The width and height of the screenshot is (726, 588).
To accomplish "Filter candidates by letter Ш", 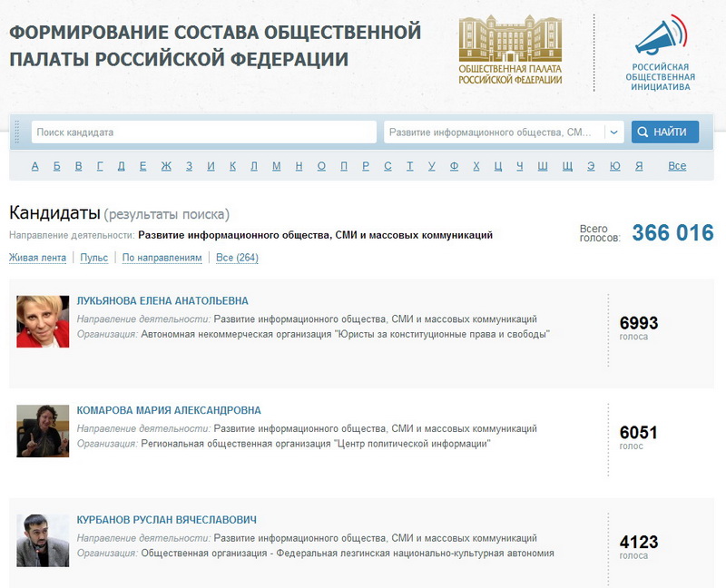I will [543, 166].
